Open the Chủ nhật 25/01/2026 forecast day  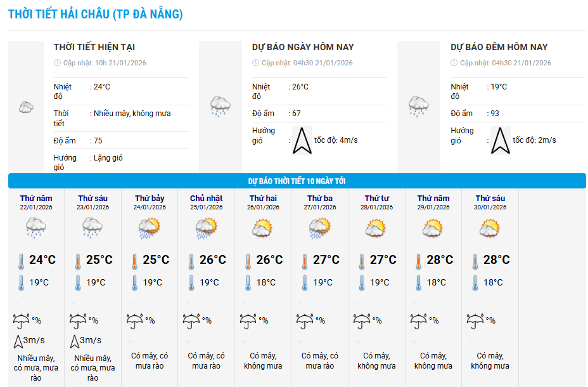[x=207, y=202]
